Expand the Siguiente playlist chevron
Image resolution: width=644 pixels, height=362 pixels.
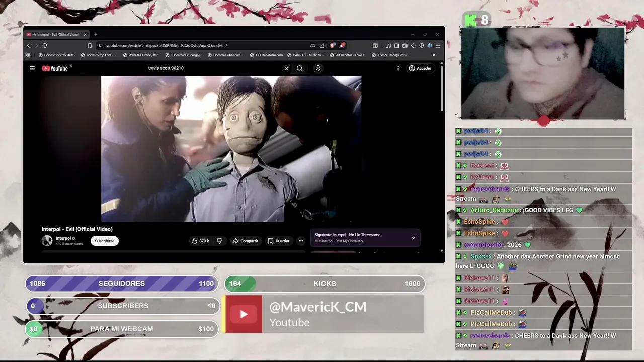pos(413,238)
